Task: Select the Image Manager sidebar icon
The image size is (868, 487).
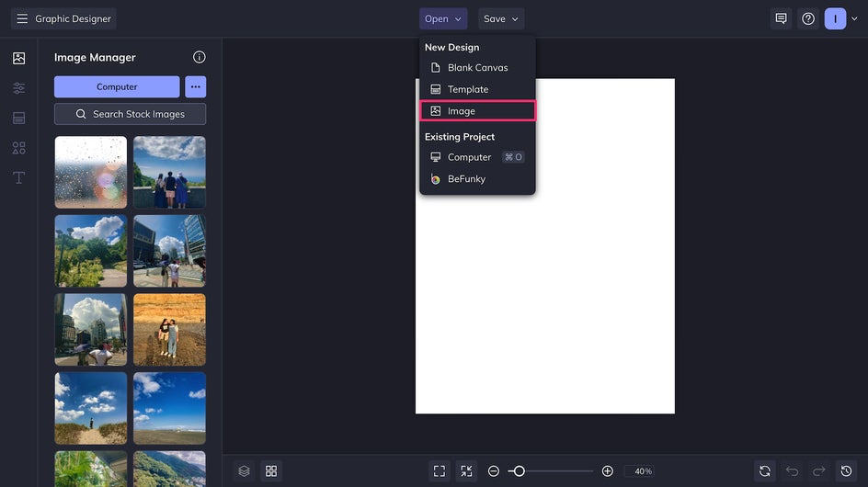Action: (18, 58)
